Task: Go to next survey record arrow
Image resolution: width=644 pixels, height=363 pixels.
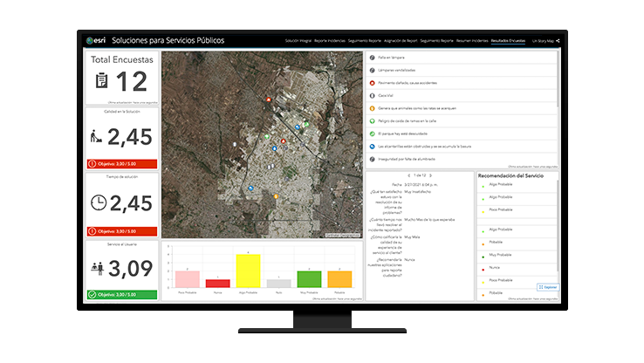Action: [430, 177]
